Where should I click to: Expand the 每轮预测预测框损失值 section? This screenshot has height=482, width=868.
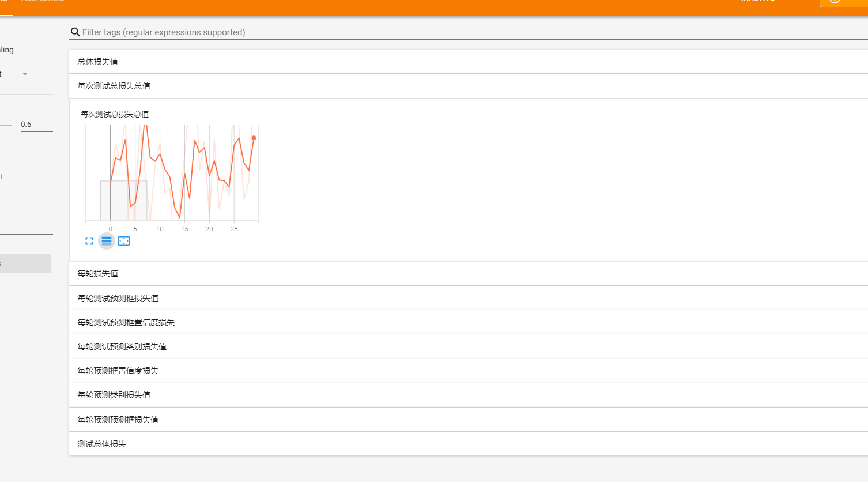[469, 420]
